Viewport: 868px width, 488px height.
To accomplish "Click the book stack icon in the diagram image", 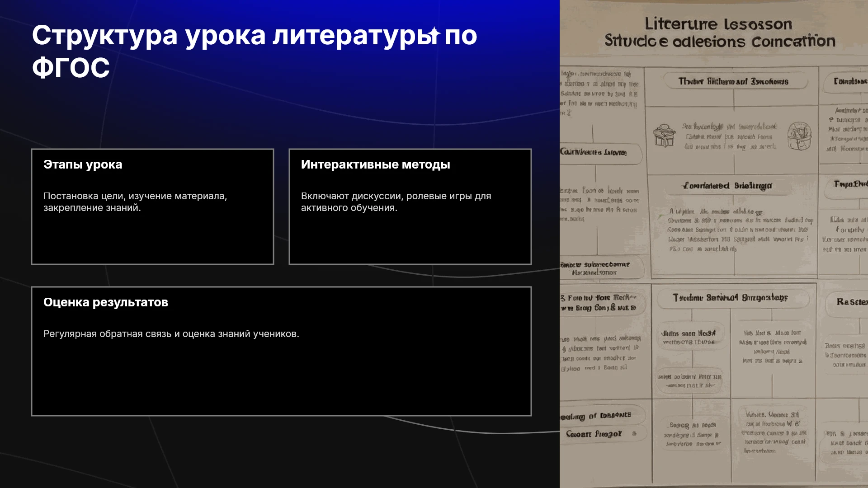I will pos(664,136).
